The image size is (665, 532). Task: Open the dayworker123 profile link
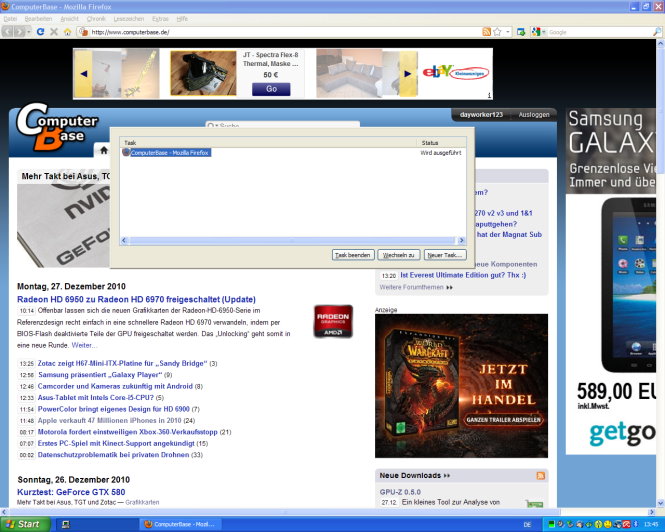coord(481,115)
